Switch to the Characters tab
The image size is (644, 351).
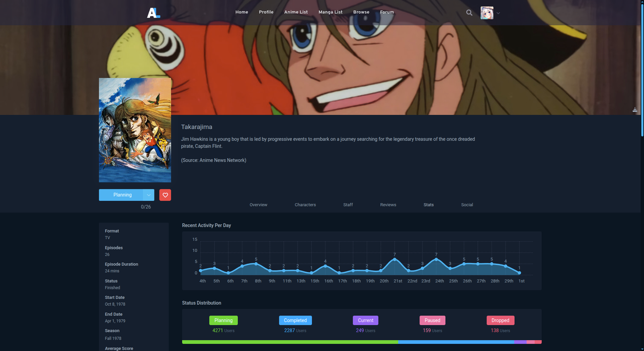[x=305, y=205]
